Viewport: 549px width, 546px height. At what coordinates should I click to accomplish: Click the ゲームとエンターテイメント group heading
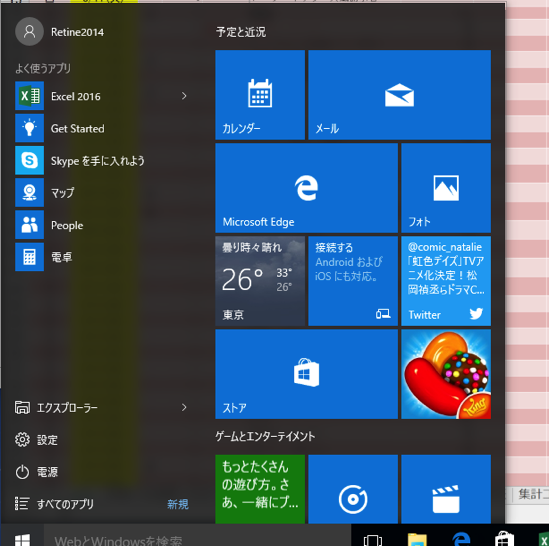coord(265,436)
